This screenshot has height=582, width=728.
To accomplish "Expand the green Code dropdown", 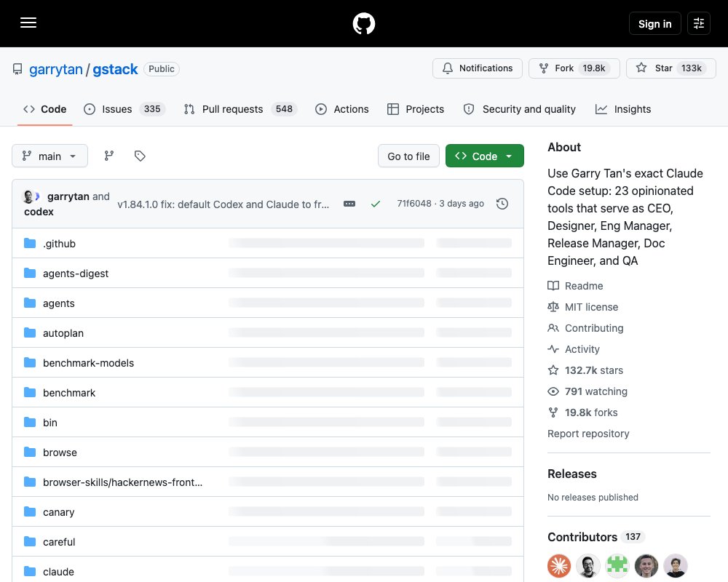I will click(x=485, y=156).
